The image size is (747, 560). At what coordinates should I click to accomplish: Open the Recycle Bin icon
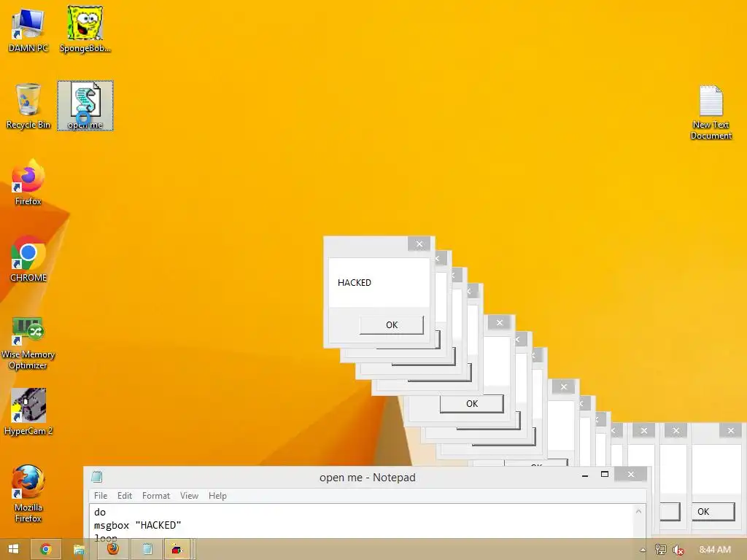coord(28,106)
